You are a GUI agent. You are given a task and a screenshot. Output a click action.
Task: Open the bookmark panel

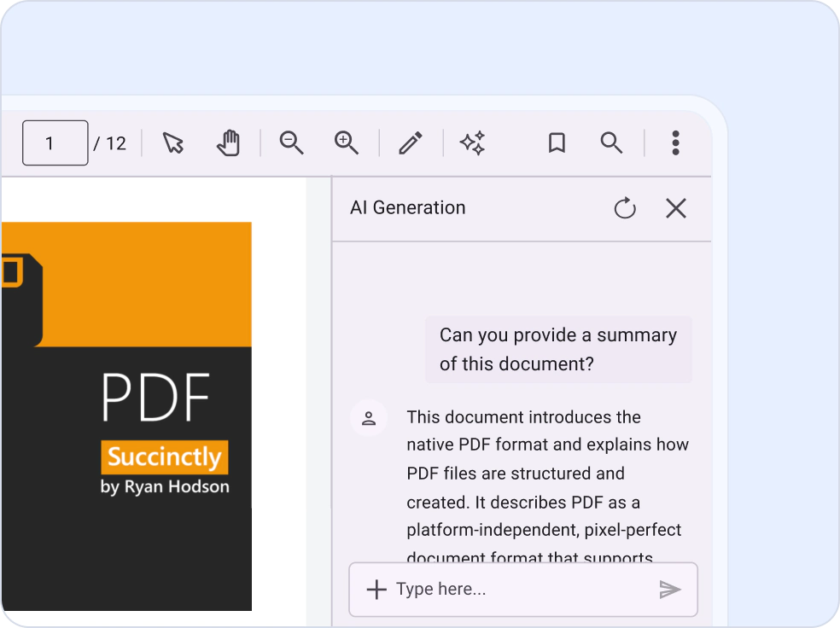point(557,143)
